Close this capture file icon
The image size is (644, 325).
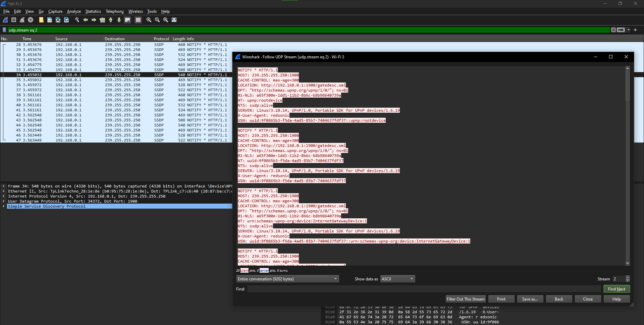coord(58,20)
